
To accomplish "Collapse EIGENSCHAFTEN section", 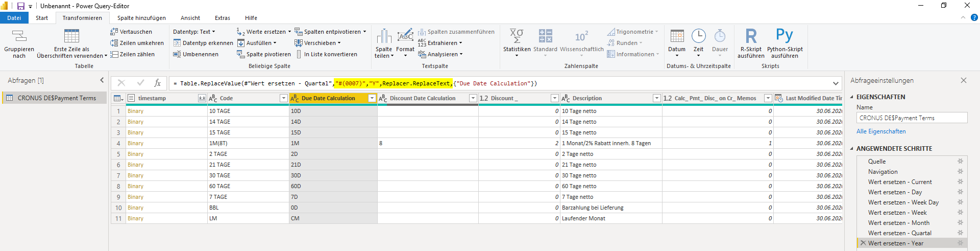I will pyautogui.click(x=852, y=97).
